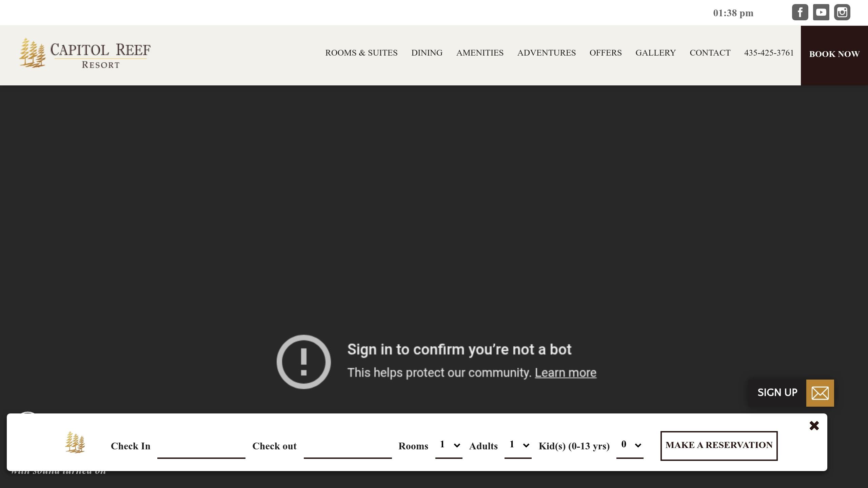
Task: Click the 01:38 pm time text
Action: coord(733,13)
